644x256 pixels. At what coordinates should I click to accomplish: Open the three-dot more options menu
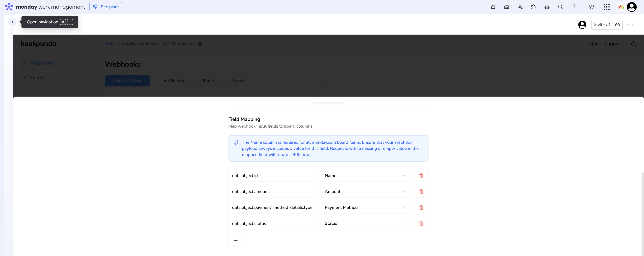[x=630, y=25]
